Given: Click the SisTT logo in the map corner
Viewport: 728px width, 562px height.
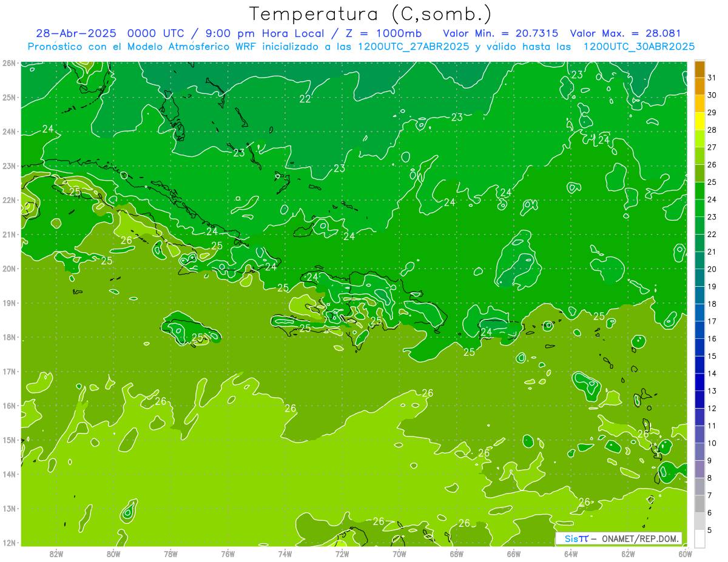Looking at the screenshot, I should pyautogui.click(x=576, y=538).
